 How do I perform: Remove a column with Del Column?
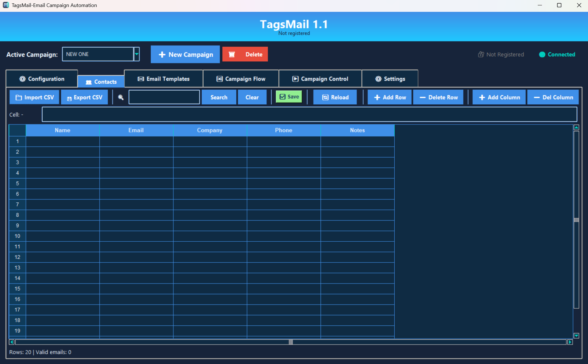click(553, 97)
